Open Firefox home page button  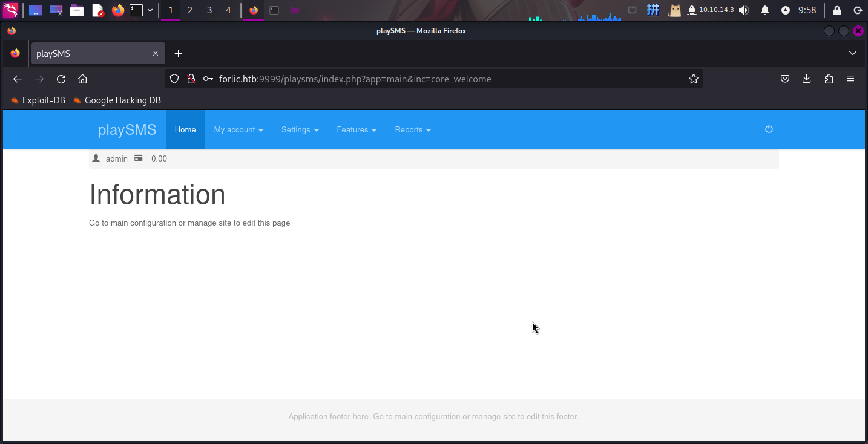click(83, 79)
